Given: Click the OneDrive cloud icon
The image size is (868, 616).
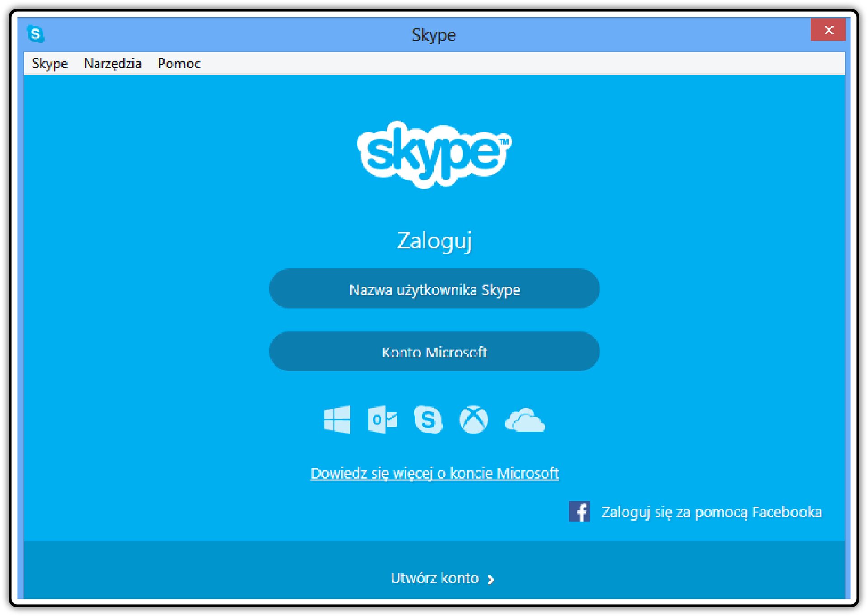Looking at the screenshot, I should (x=525, y=420).
